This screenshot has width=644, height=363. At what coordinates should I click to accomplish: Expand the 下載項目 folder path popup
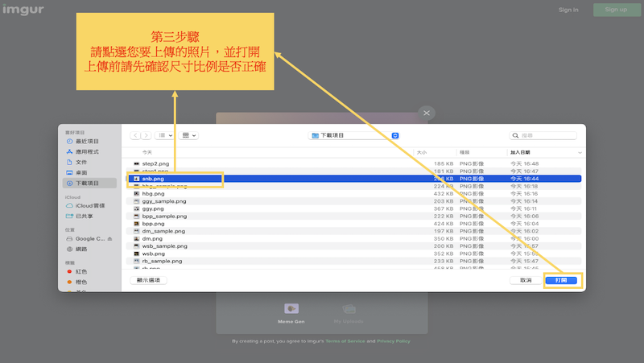[354, 135]
